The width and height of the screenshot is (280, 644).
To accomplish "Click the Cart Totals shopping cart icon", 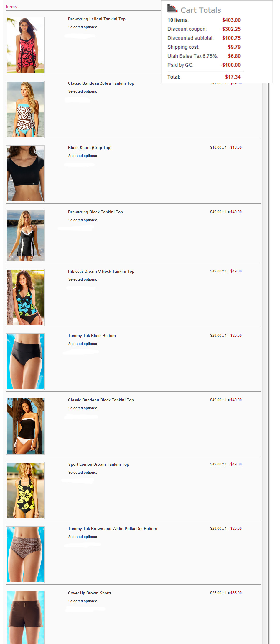I will tap(172, 8).
